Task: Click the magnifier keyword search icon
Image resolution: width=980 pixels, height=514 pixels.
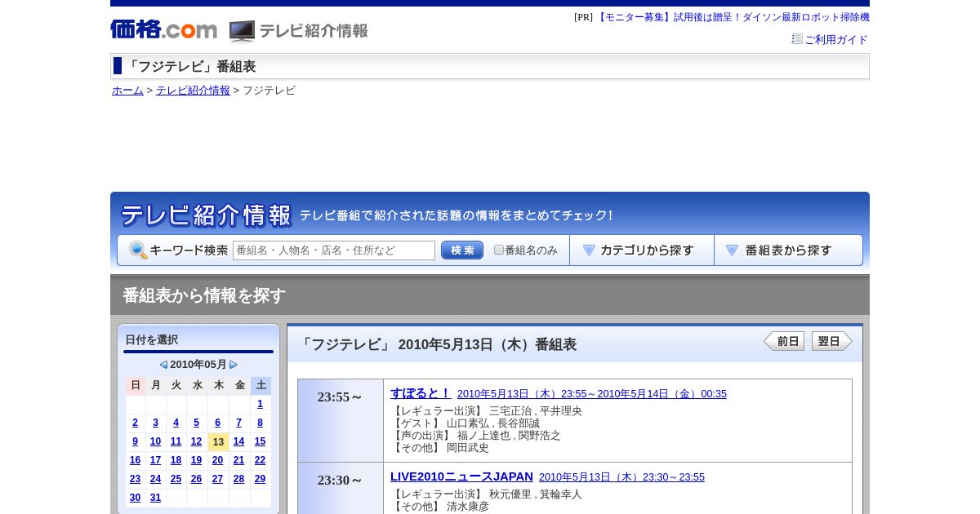Action: pyautogui.click(x=138, y=250)
